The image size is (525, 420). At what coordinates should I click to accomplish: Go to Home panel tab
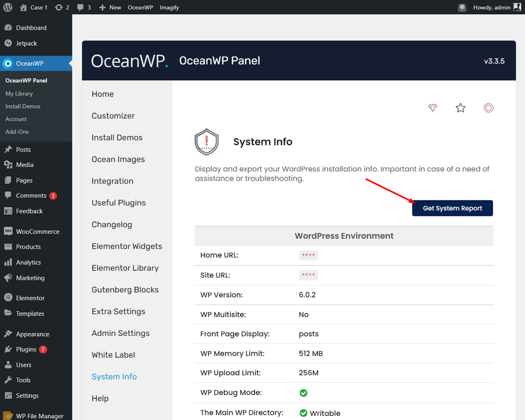tap(102, 94)
